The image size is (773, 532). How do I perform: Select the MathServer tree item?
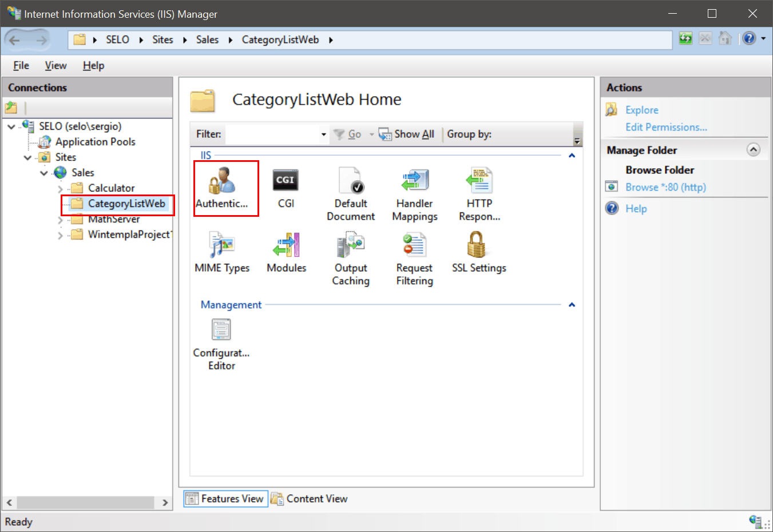[114, 220]
